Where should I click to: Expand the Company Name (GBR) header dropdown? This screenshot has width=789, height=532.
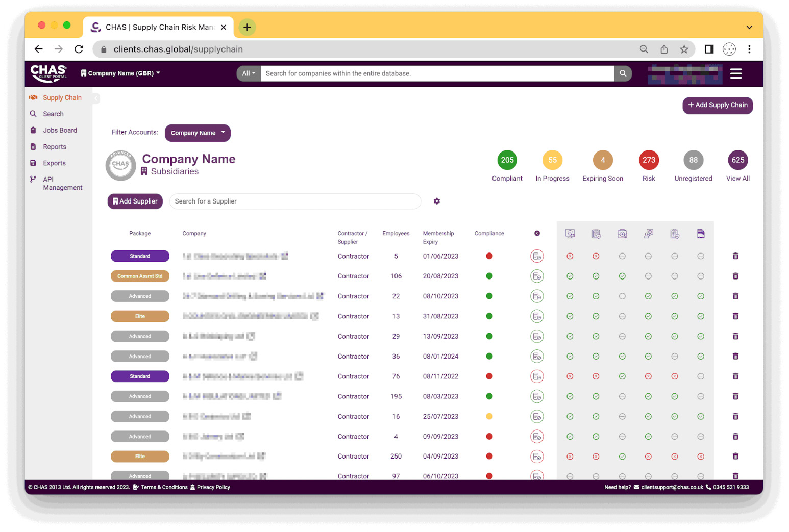click(x=120, y=73)
